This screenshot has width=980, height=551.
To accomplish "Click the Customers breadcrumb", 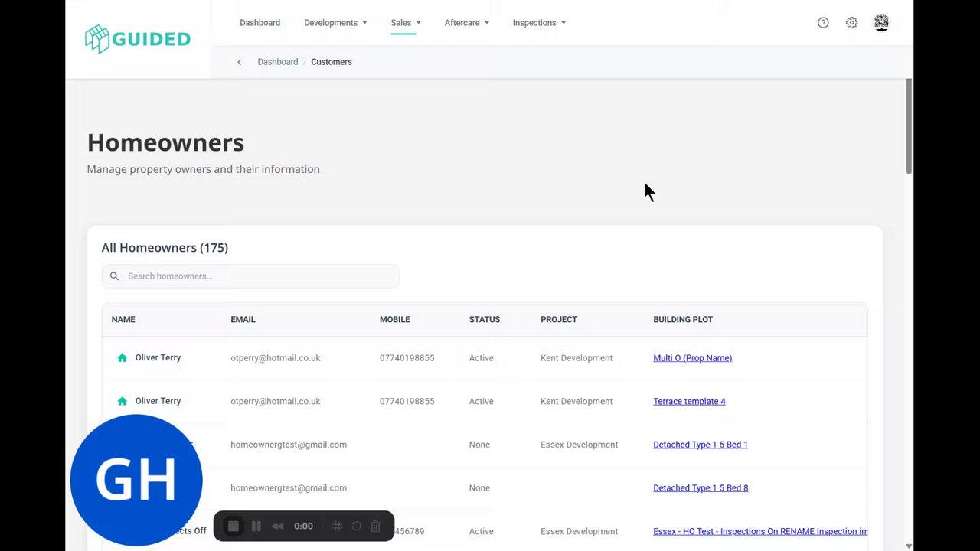I will point(332,62).
